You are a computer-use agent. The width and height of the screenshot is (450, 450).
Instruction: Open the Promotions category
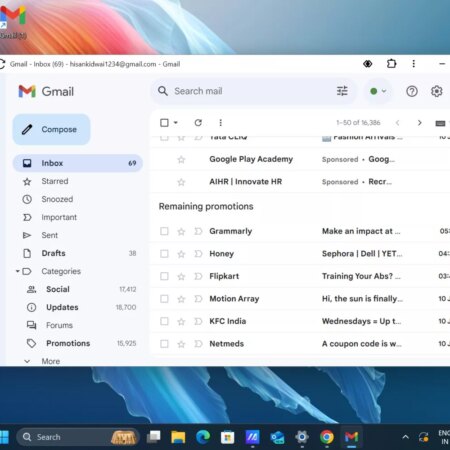[78, 343]
